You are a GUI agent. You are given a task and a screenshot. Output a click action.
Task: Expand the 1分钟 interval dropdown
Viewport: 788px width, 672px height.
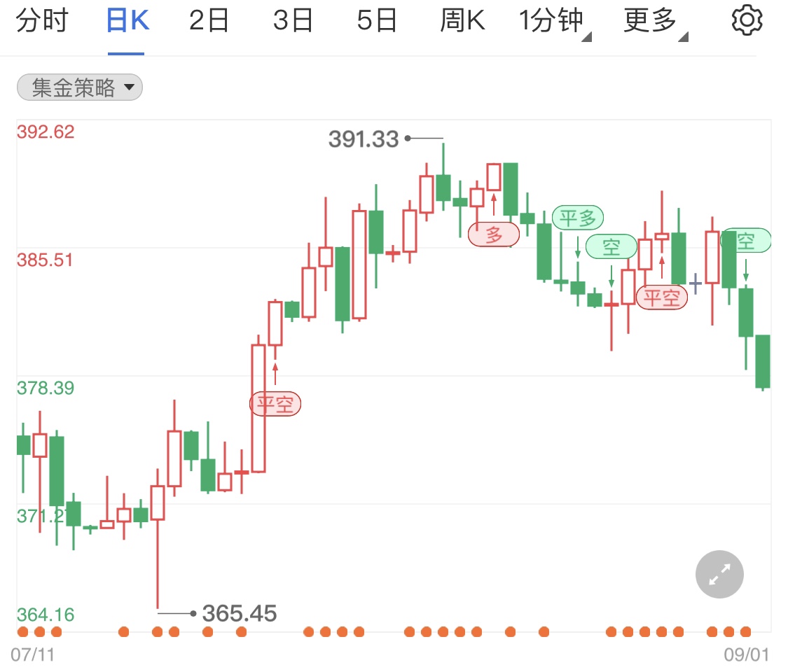pyautogui.click(x=554, y=21)
